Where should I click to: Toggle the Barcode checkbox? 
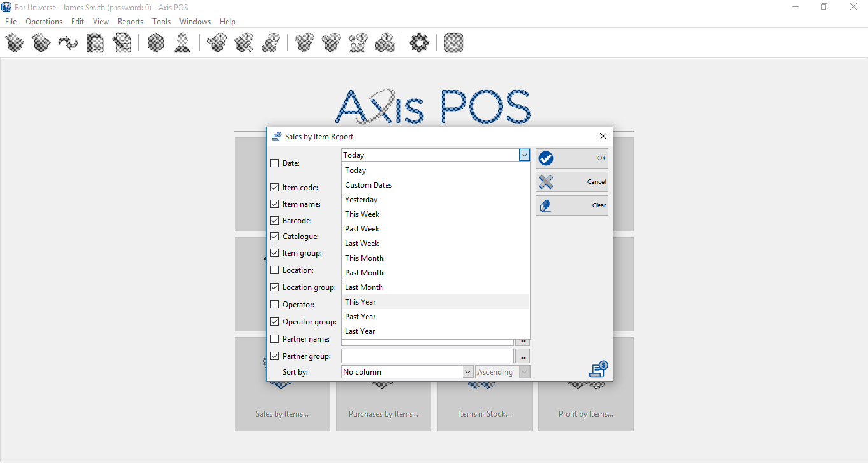pos(275,221)
